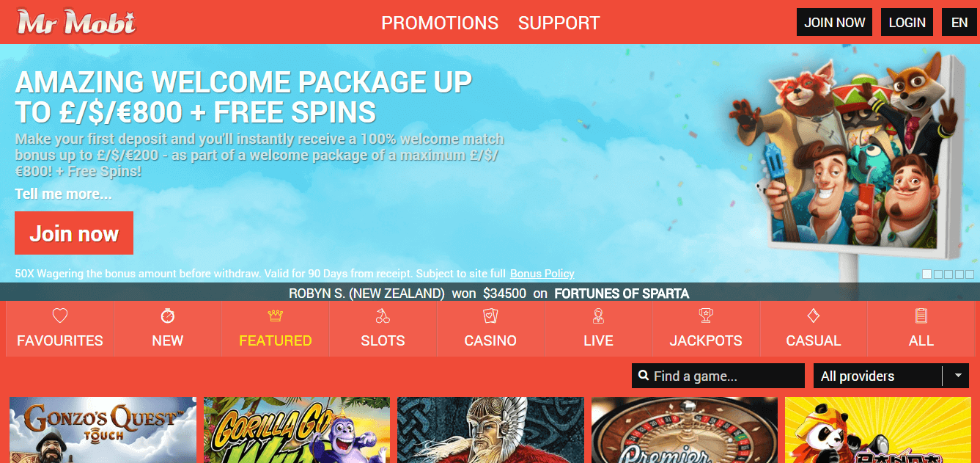Open the Promotions menu item

click(x=440, y=23)
